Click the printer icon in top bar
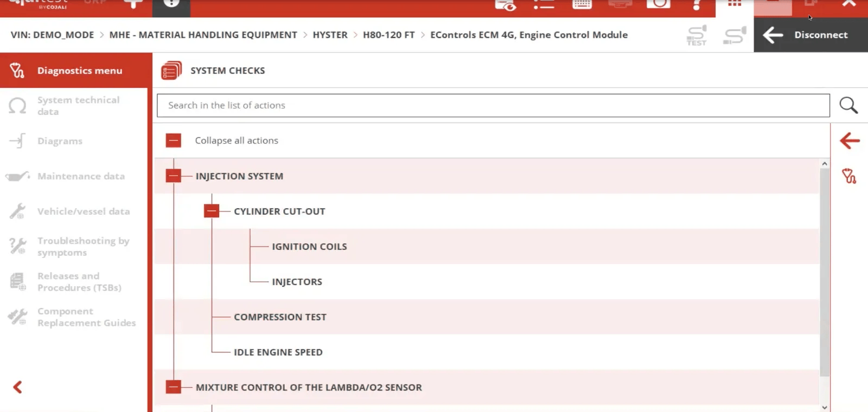Image resolution: width=868 pixels, height=412 pixels. click(620, 4)
